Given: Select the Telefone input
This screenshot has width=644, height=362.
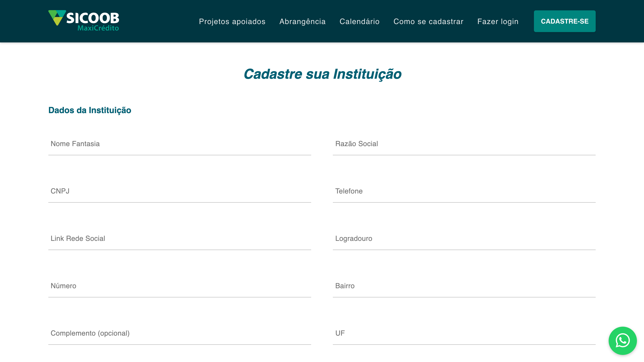Looking at the screenshot, I should coord(464,191).
